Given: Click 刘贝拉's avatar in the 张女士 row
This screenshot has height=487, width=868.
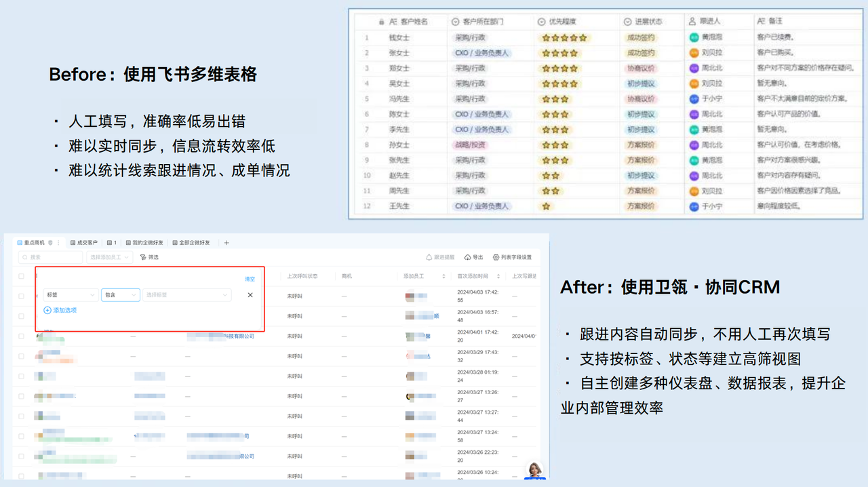Looking at the screenshot, I should 694,53.
